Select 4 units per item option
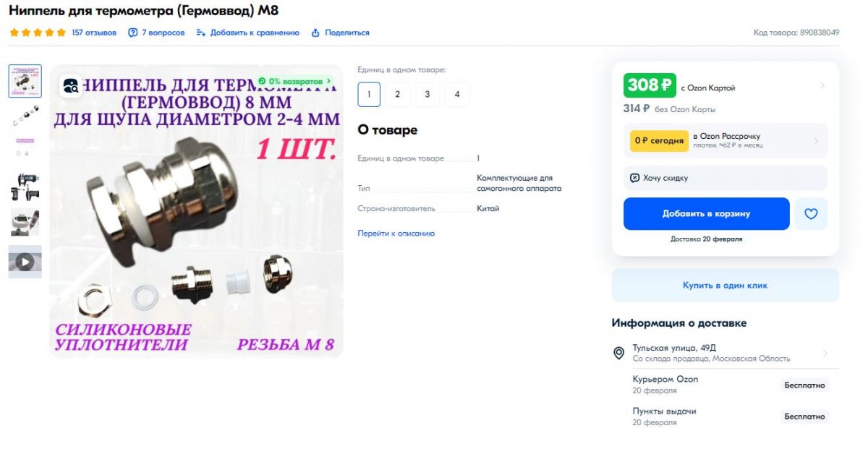This screenshot has height=457, width=868. coord(457,95)
